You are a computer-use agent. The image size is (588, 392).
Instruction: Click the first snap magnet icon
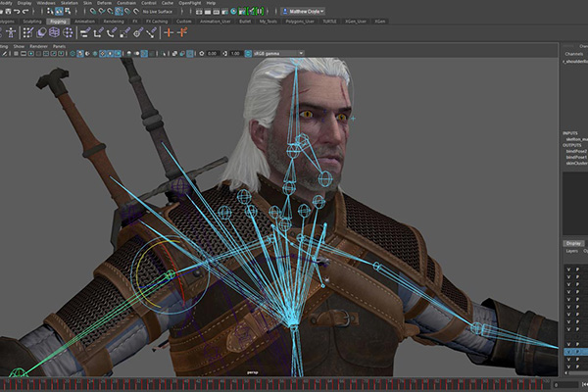[93, 12]
